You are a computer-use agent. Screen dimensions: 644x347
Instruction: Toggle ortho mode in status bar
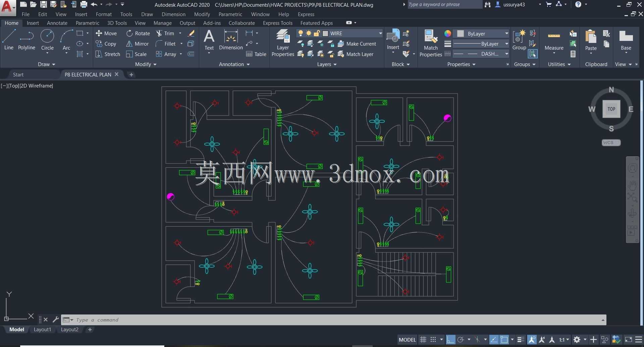pyautogui.click(x=450, y=340)
